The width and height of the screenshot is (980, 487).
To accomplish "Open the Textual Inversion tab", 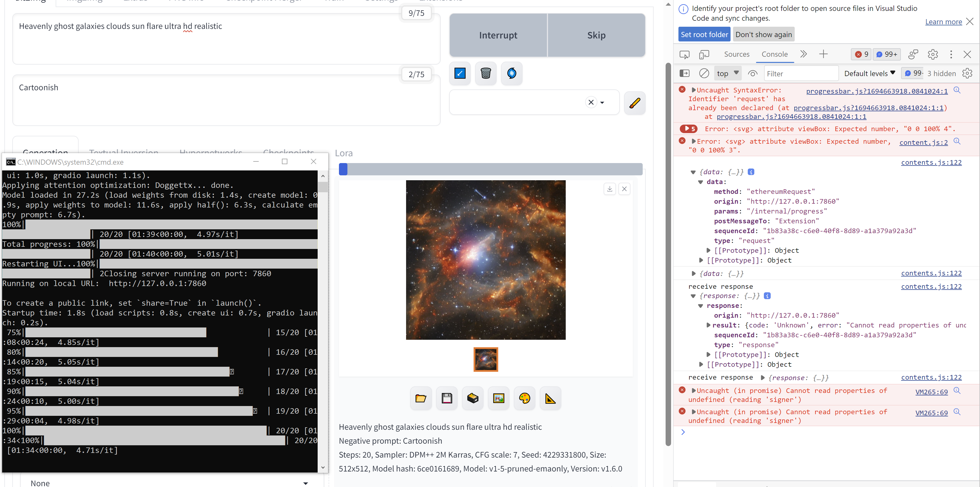I will 123,152.
